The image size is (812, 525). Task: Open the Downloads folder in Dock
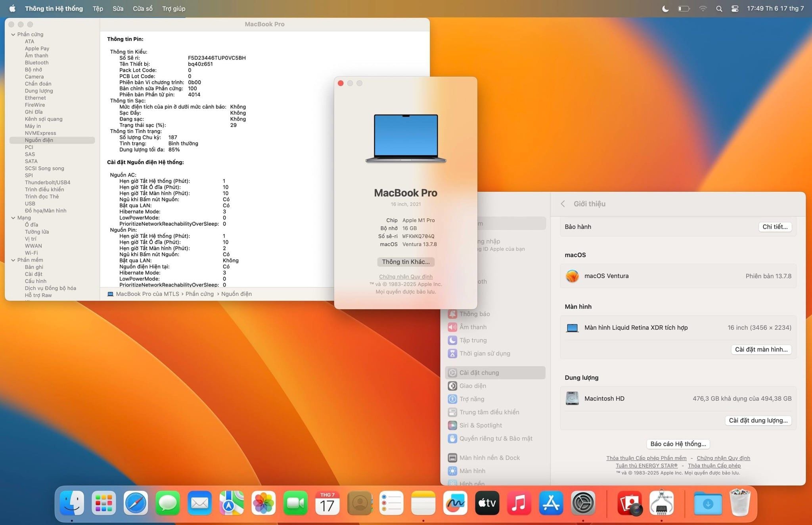(x=708, y=503)
